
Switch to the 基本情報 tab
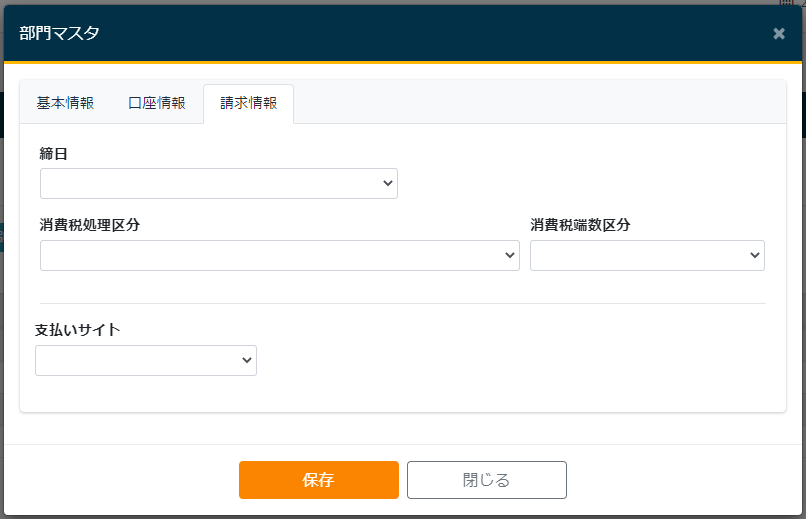(x=65, y=103)
